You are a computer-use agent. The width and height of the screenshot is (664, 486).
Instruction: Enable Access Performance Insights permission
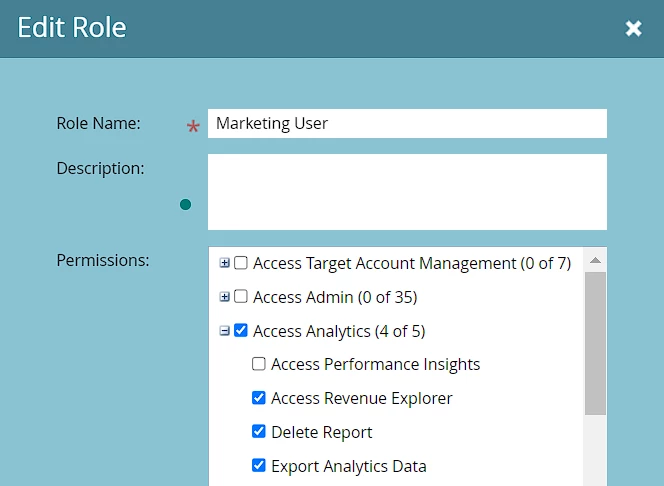click(259, 365)
